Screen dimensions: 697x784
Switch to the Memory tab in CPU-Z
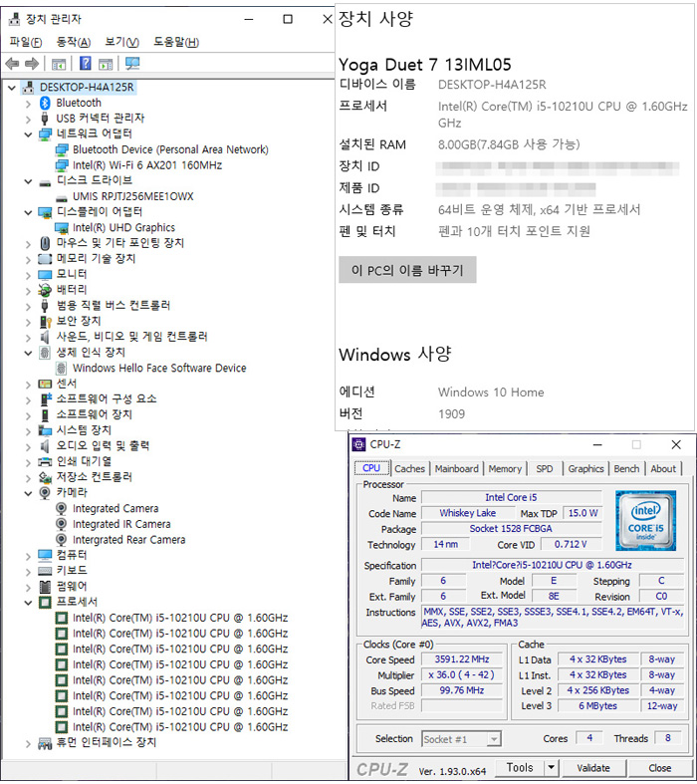click(505, 468)
